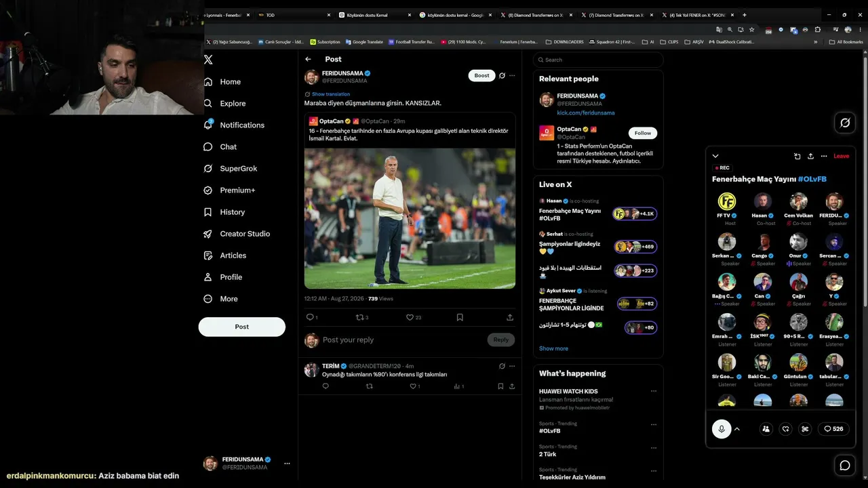
Task: Click Show more under Live on X
Action: [553, 348]
